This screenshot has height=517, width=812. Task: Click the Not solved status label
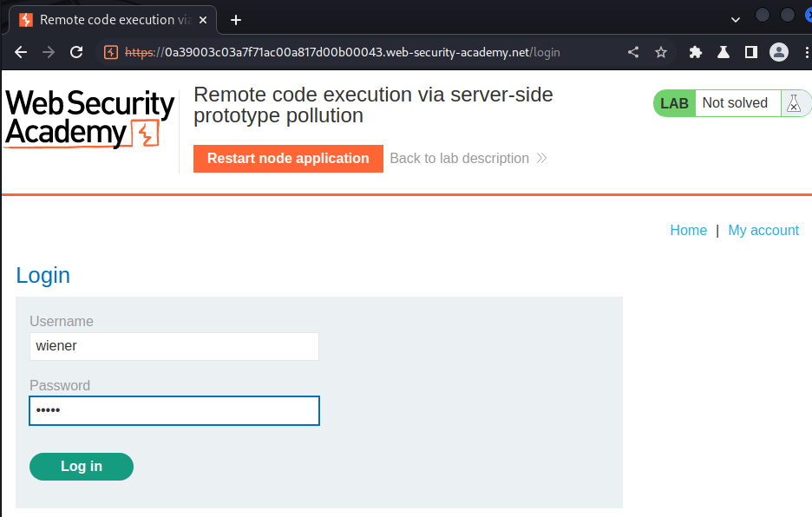coord(735,103)
